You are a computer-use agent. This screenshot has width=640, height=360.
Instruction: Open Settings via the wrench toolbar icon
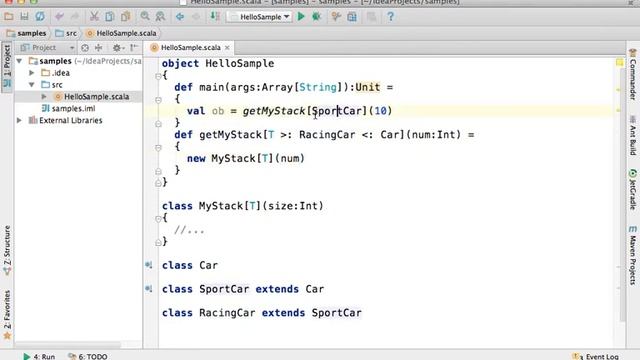pyautogui.click(x=336, y=17)
